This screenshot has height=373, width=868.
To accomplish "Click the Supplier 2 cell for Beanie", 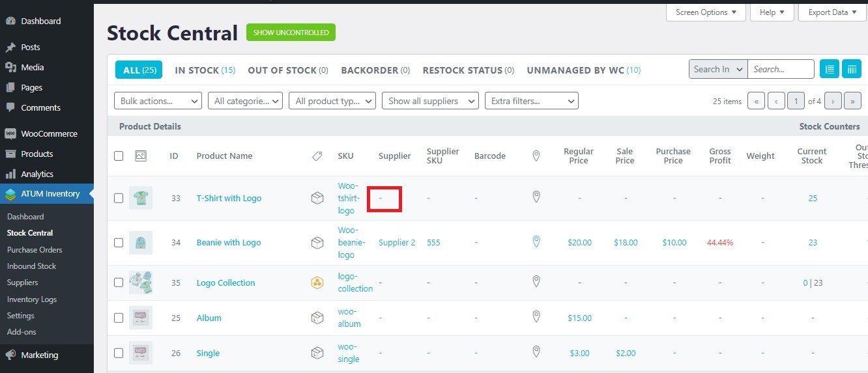I will [397, 242].
